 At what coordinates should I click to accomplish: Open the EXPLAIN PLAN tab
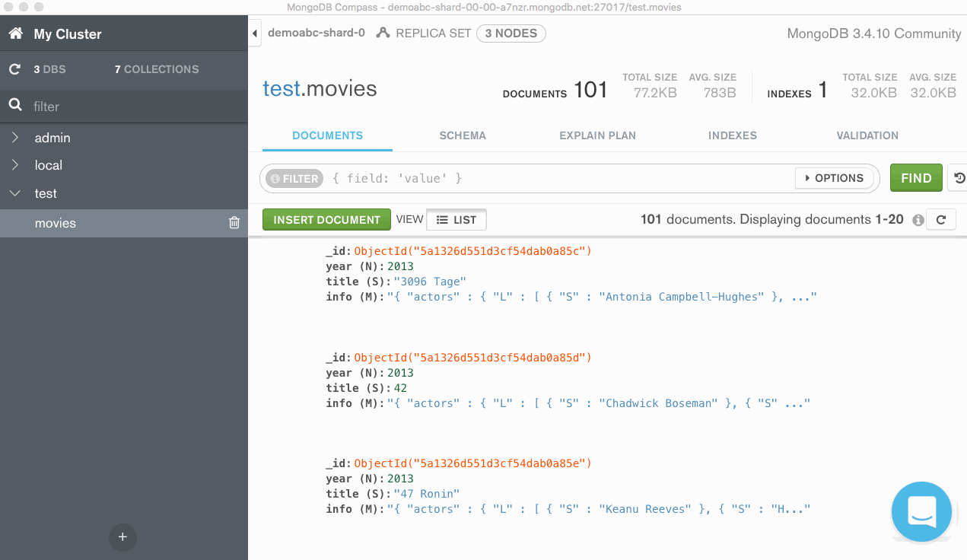point(597,135)
